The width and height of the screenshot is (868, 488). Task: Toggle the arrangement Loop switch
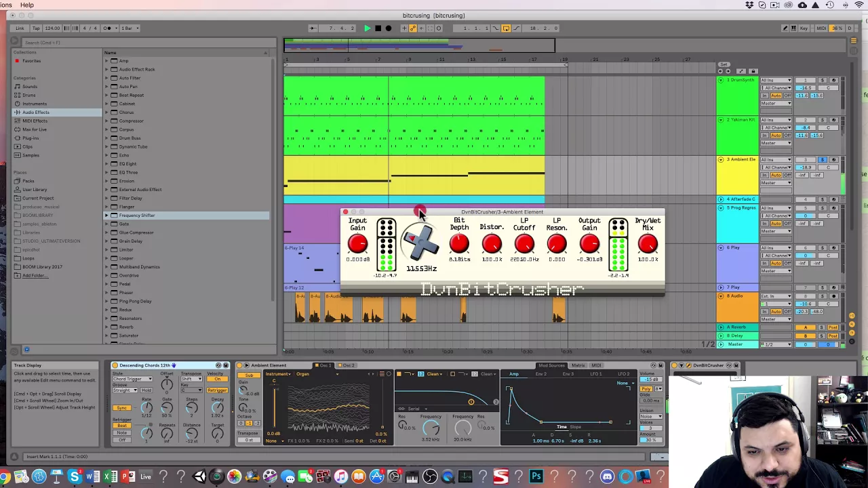[x=506, y=28]
